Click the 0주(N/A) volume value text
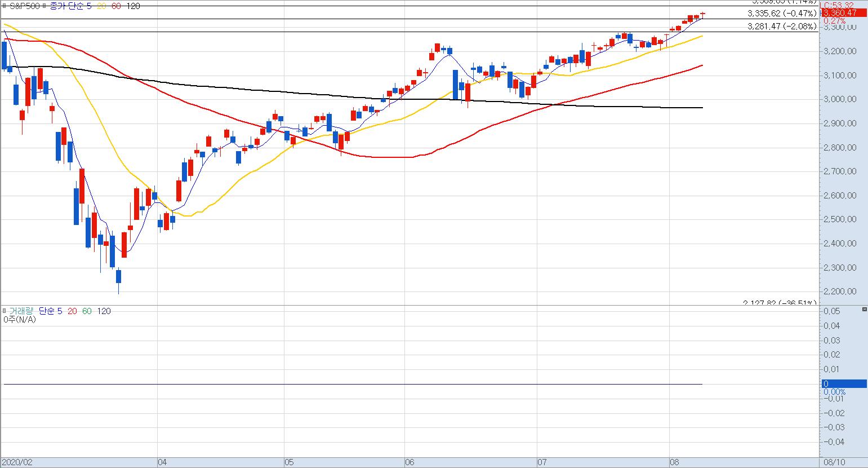The image size is (868, 468). [20, 319]
